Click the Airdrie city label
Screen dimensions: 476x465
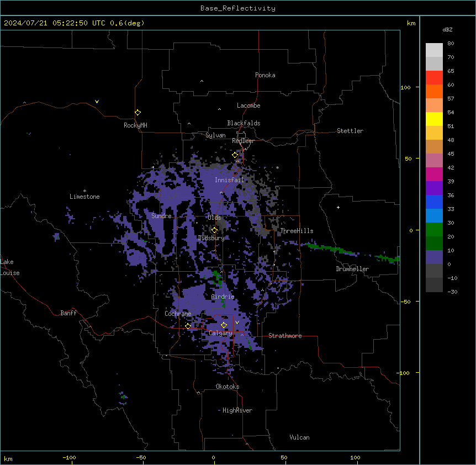(x=223, y=297)
